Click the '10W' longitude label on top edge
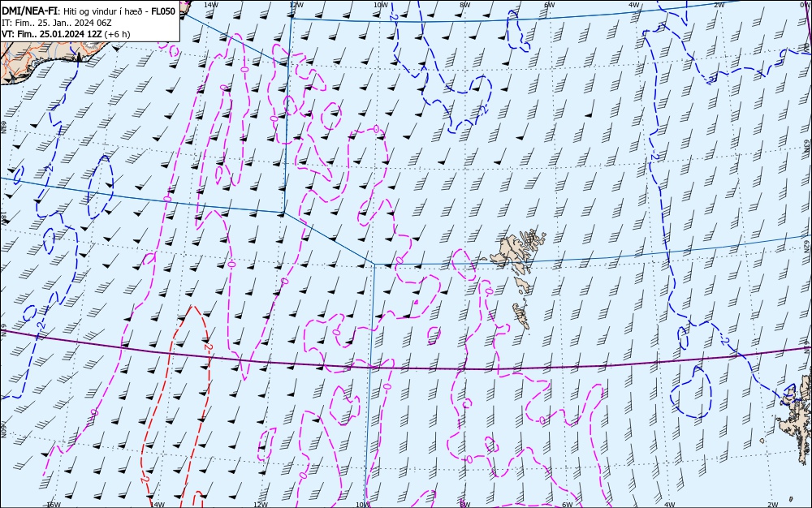This screenshot has height=508, width=812. coord(381,5)
